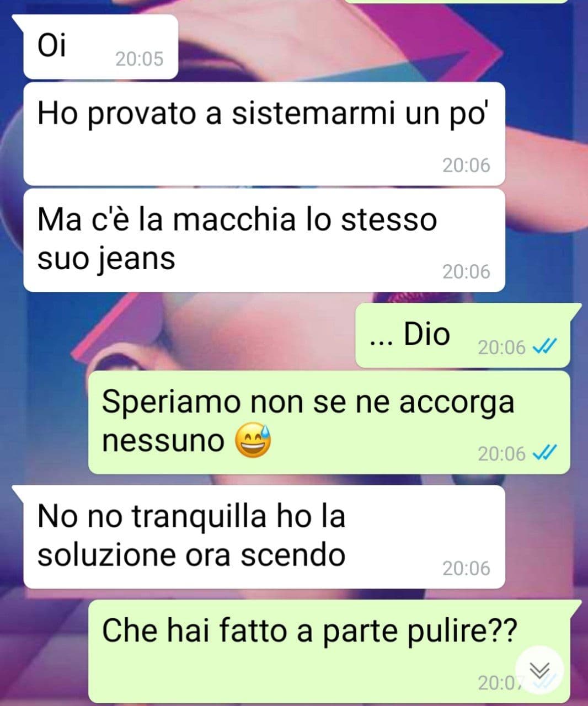Click the timestamp on 'soluzione ora scendo' message
Image resolution: width=588 pixels, height=706 pixels.
coord(466,568)
